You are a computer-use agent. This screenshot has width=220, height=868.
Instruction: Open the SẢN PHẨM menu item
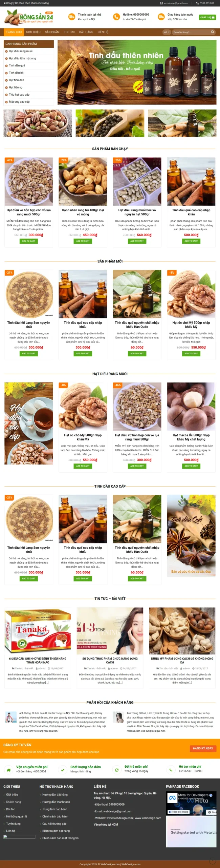pyautogui.click(x=52, y=32)
